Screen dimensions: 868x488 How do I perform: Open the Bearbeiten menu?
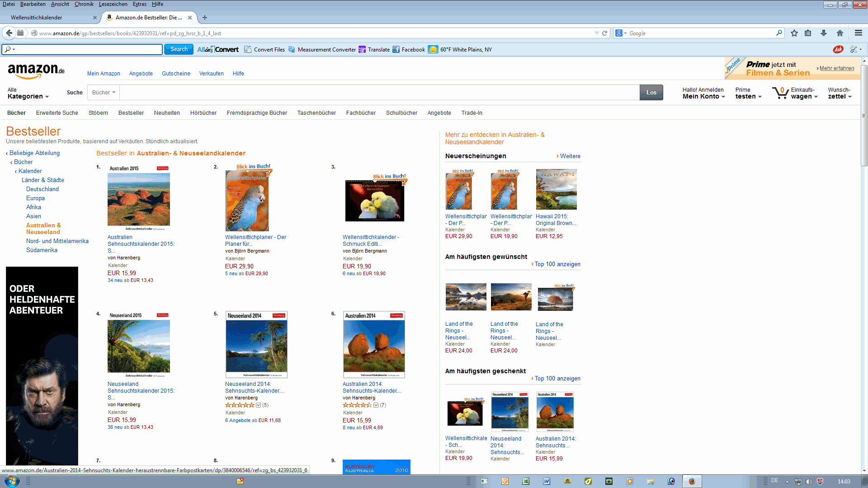pos(33,4)
